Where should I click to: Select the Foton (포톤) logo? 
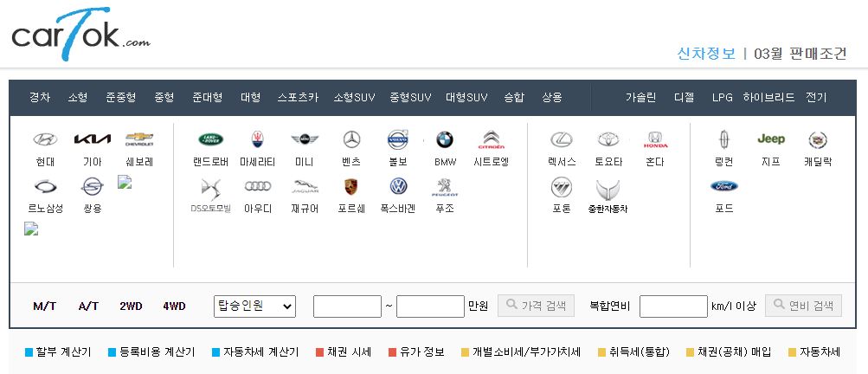coord(562,187)
